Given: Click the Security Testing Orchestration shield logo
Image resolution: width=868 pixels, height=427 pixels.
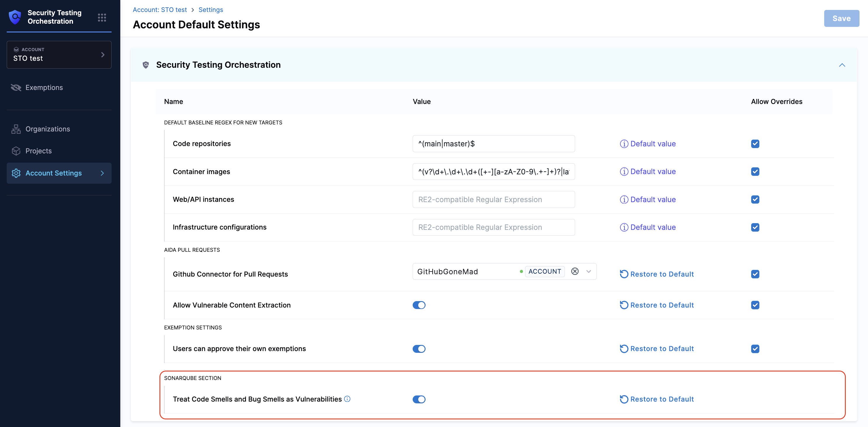Looking at the screenshot, I should [15, 17].
